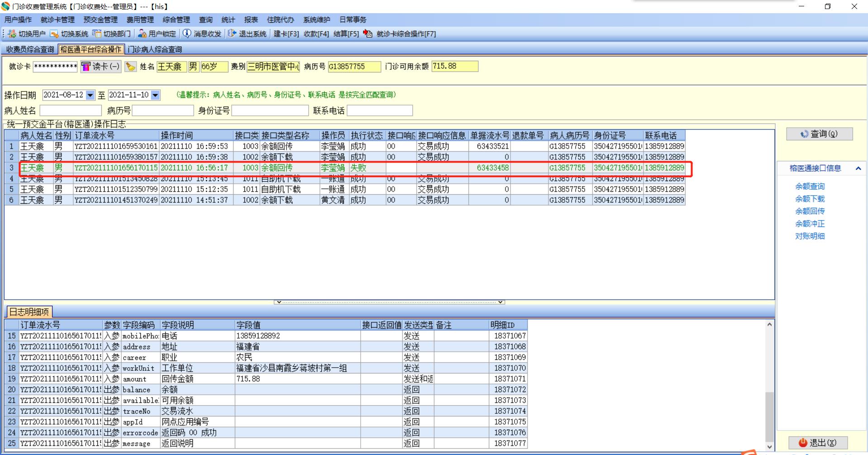Screen dimensions: 868x455
Task: Switch to the 门诊病人综合查询 tab
Action: 155,49
